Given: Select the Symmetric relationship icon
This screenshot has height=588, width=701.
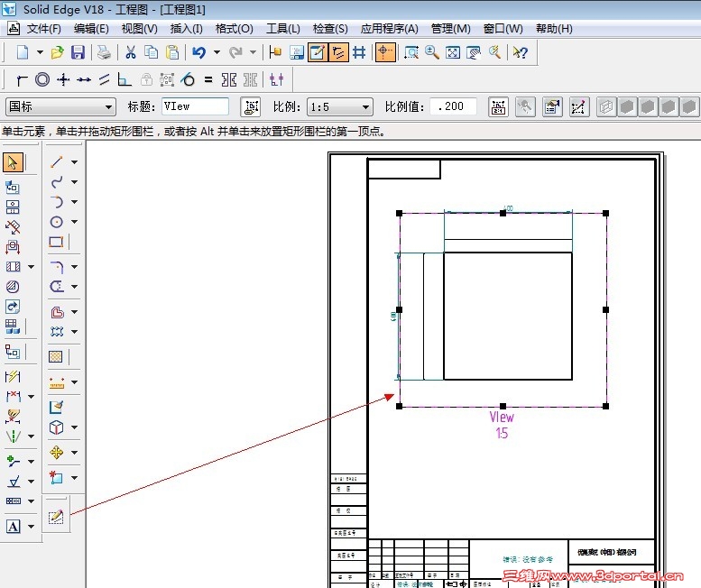Looking at the screenshot, I should click(x=229, y=80).
